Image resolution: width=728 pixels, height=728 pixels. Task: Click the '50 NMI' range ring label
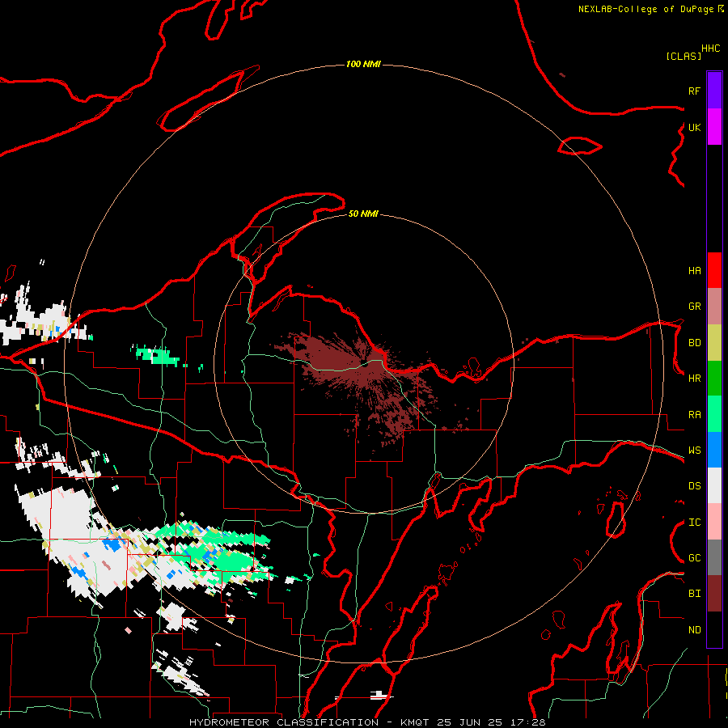363,214
